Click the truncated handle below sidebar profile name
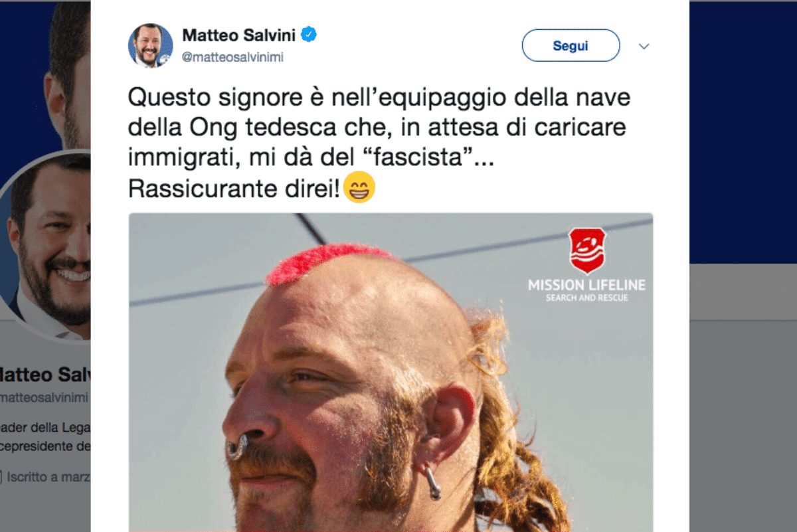Image resolution: width=797 pixels, height=532 pixels. [x=45, y=399]
